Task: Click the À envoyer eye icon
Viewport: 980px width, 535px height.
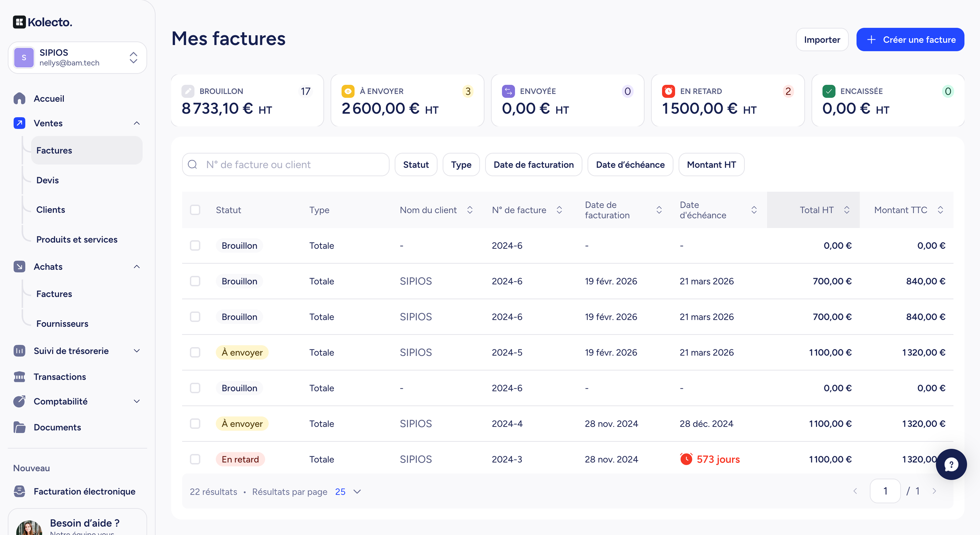Action: 348,91
